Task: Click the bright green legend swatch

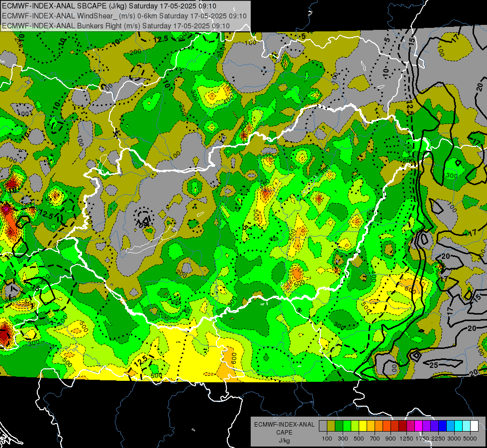Action: tap(347, 426)
